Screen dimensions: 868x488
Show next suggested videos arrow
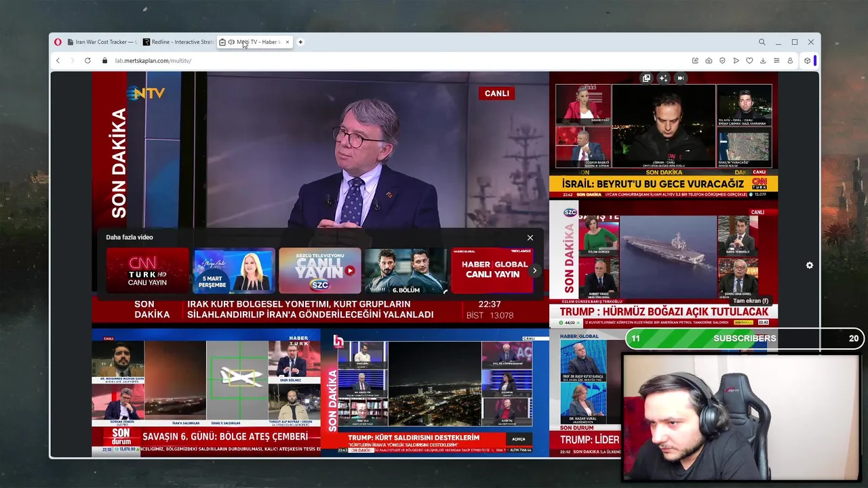click(x=534, y=270)
